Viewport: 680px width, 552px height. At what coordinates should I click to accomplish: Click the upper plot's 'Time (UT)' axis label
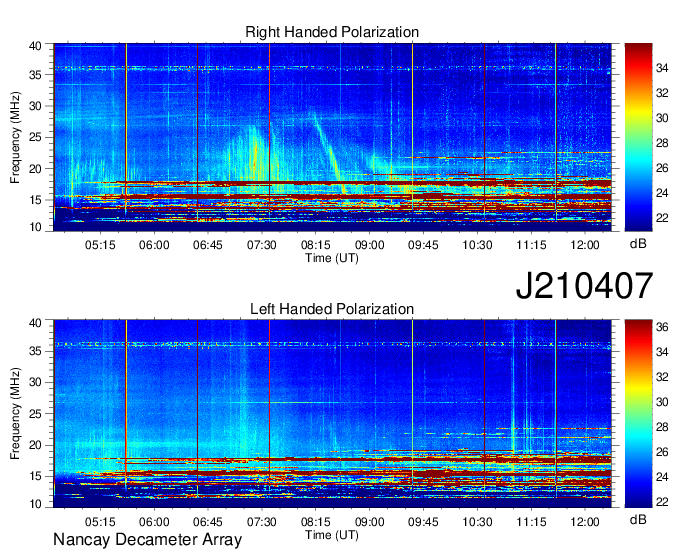click(x=332, y=258)
